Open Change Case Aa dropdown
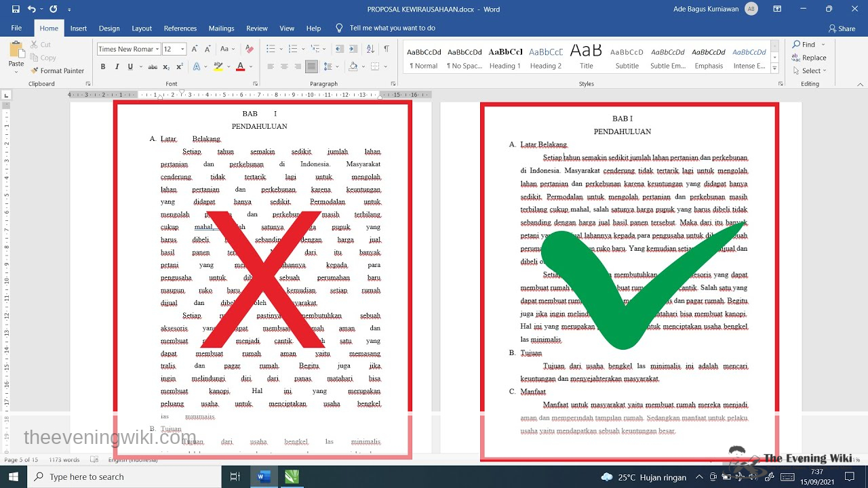The width and height of the screenshot is (868, 488). (x=229, y=49)
